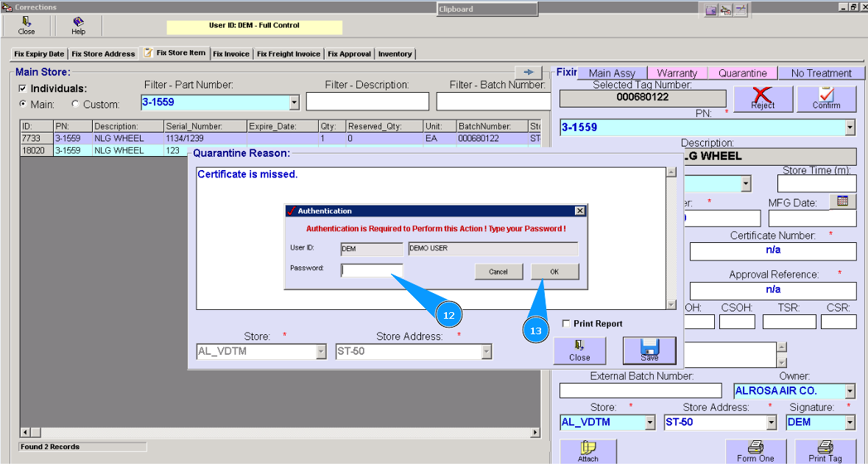The image size is (868, 466).
Task: Click second icon in top-right toolbar
Action: coord(726,10)
